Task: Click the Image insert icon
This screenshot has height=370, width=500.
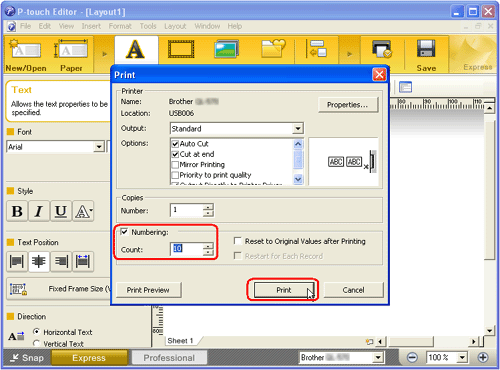Action: 227,49
